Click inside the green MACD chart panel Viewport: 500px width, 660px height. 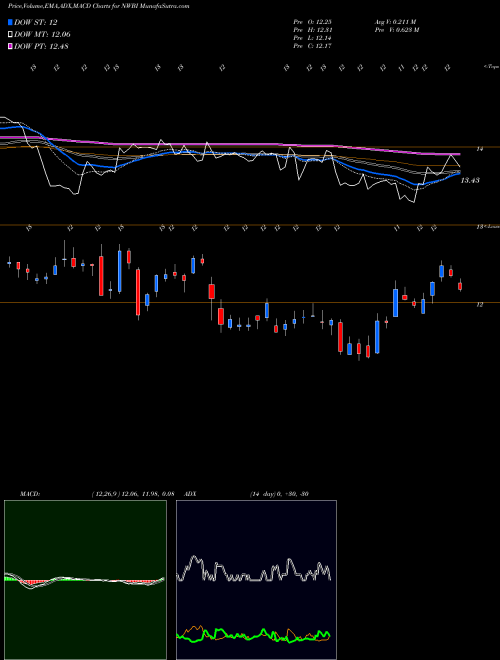[85, 580]
